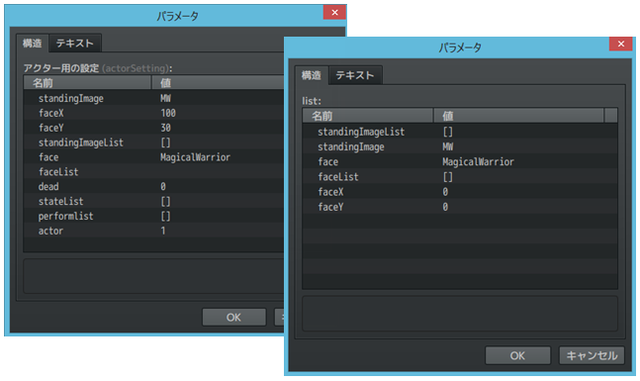Screen dimensions: 640x381
Task: Click stateList value [] in actorSetting dialog
Action: point(165,201)
